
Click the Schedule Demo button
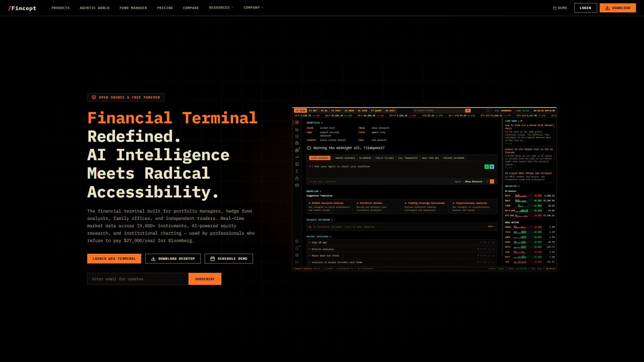coord(229,258)
